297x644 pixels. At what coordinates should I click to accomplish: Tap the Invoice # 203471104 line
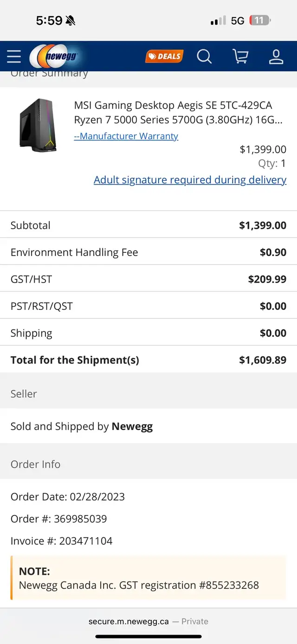62,541
